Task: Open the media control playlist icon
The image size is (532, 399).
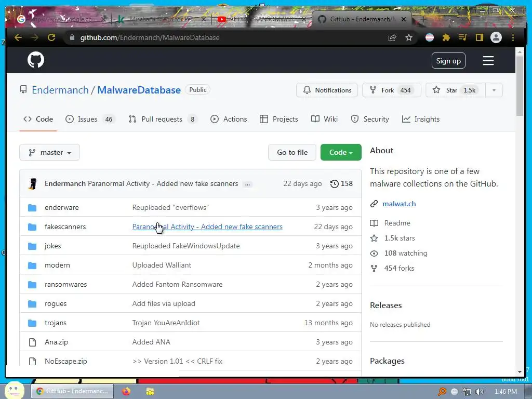Action: 463,37
